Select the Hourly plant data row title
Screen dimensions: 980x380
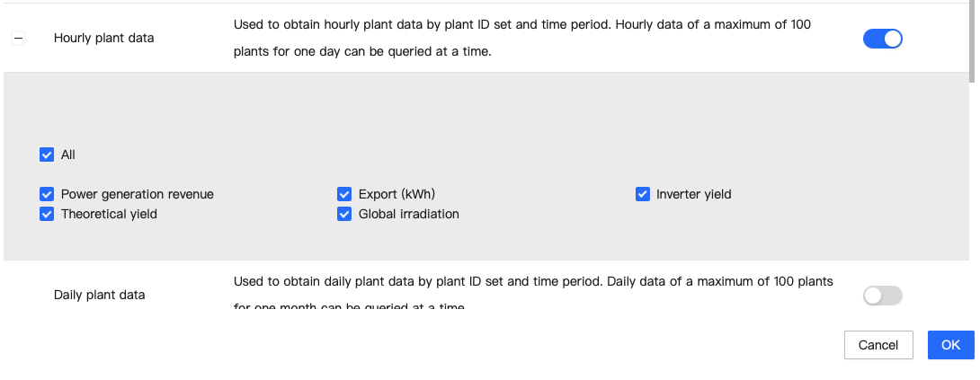click(x=103, y=39)
